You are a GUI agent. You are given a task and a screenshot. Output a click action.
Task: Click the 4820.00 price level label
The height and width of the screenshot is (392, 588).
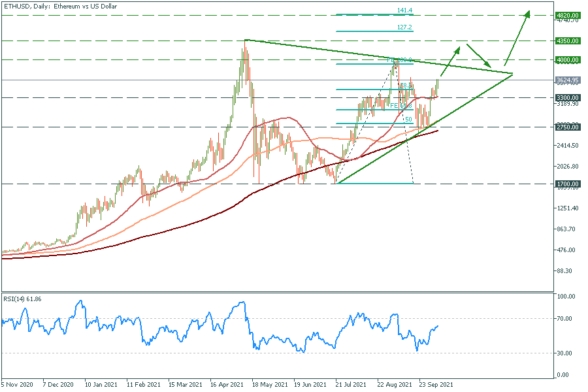click(x=567, y=14)
